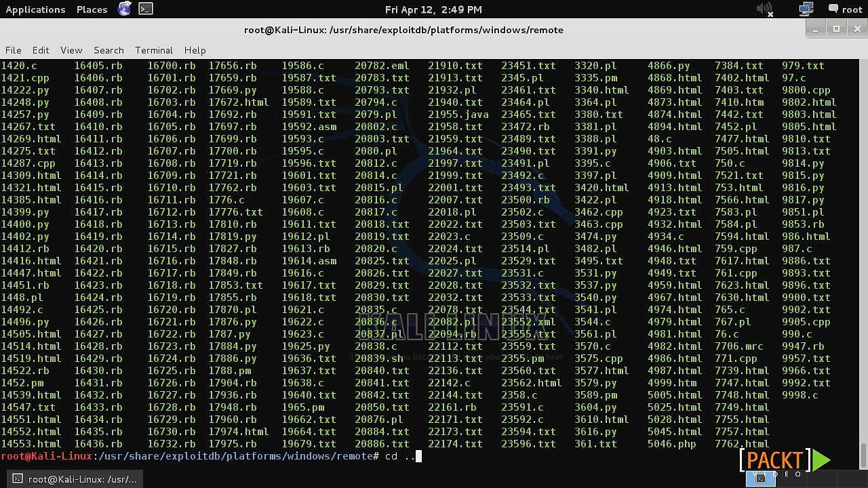868x488 pixels.
Task: Click the file name 17672.html
Action: (x=239, y=102)
